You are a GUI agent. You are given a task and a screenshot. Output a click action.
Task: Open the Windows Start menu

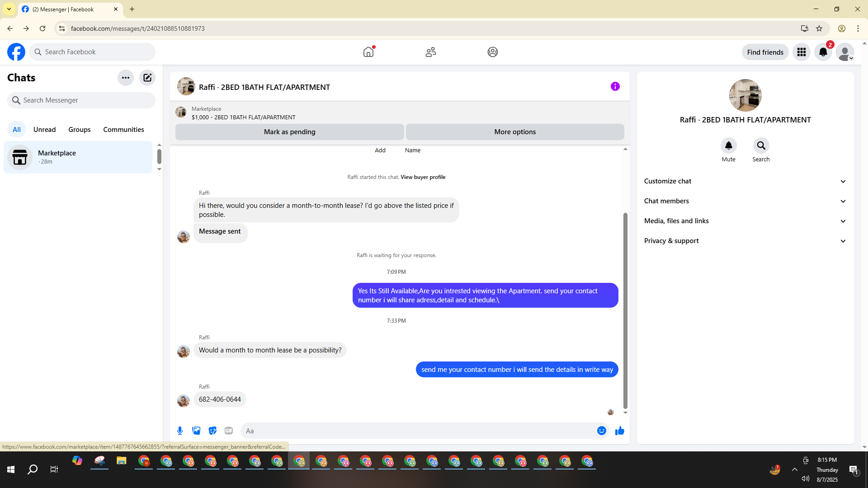11,469
